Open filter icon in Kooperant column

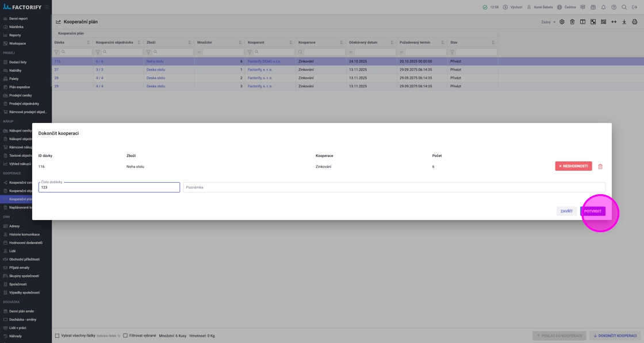tap(250, 52)
